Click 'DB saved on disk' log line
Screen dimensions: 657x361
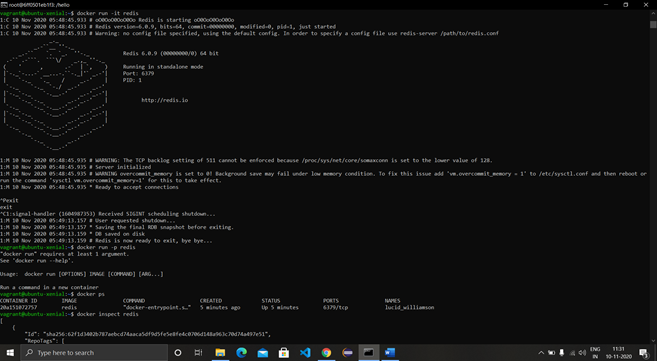(x=72, y=234)
